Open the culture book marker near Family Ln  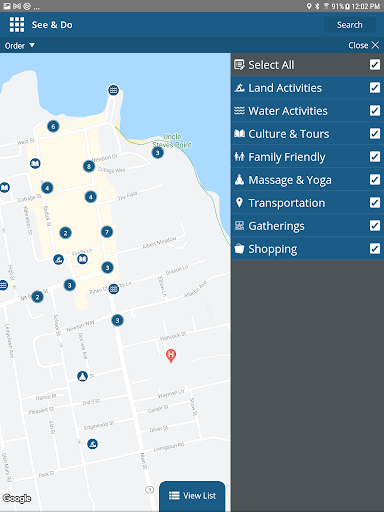pyautogui.click(x=82, y=259)
